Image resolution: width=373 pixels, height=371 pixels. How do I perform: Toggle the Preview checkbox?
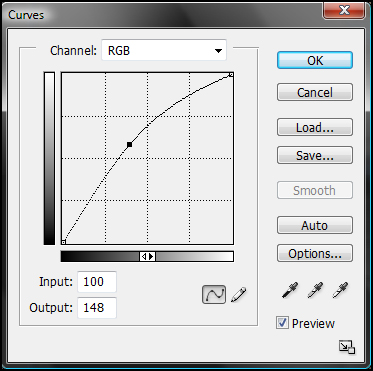(282, 323)
